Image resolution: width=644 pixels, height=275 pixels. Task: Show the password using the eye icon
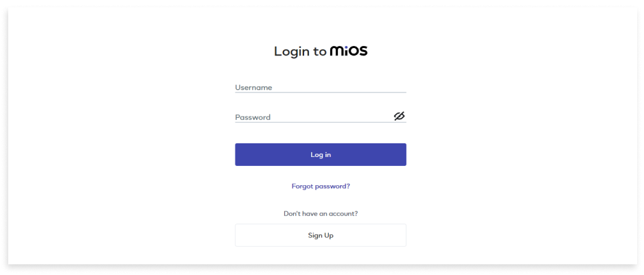[x=399, y=117]
